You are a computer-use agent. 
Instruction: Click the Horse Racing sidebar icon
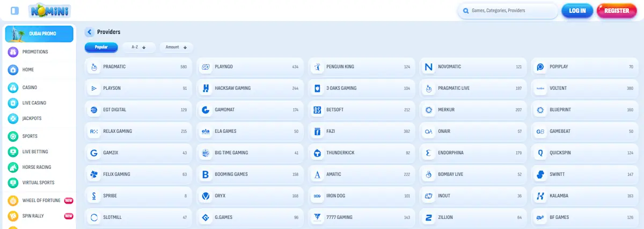click(x=13, y=168)
